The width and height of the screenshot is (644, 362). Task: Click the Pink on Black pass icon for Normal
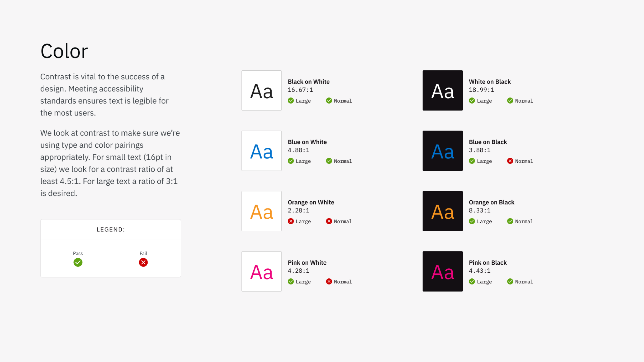(x=510, y=281)
